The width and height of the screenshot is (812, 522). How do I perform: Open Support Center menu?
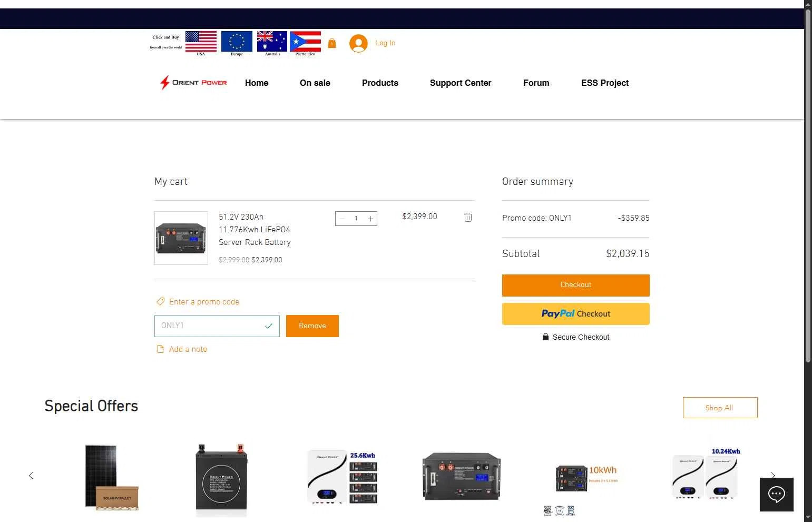point(461,83)
